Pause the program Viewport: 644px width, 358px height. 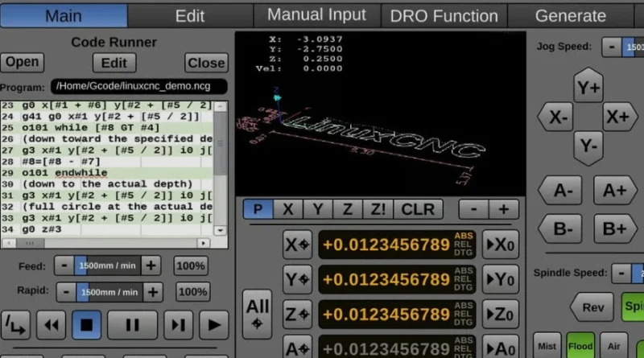coord(132,325)
